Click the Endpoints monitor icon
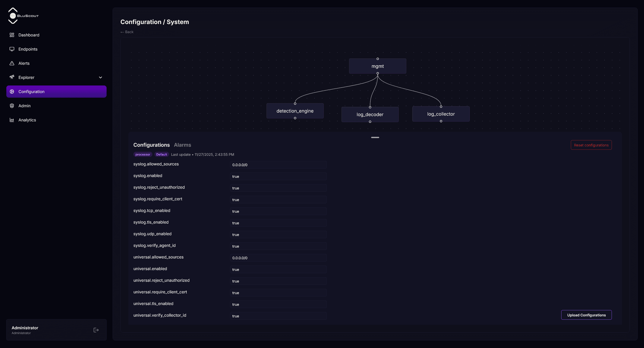 pos(12,49)
